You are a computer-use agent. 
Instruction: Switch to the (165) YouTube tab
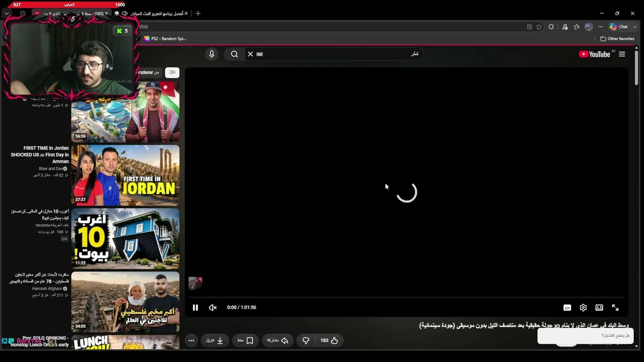click(x=71, y=14)
